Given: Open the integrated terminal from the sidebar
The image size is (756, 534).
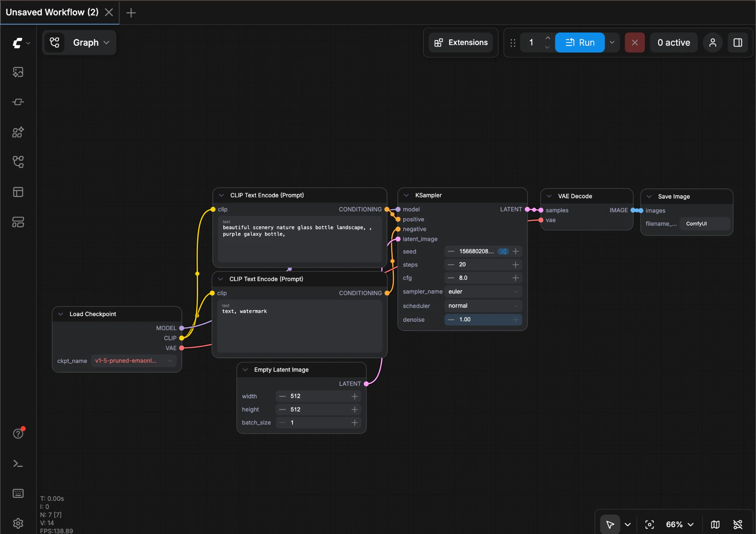Looking at the screenshot, I should point(18,463).
